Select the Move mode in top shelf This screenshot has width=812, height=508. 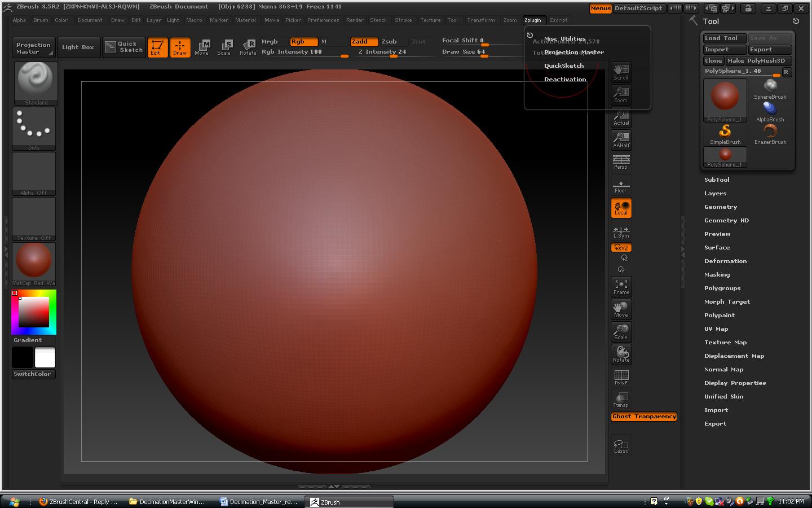click(202, 47)
